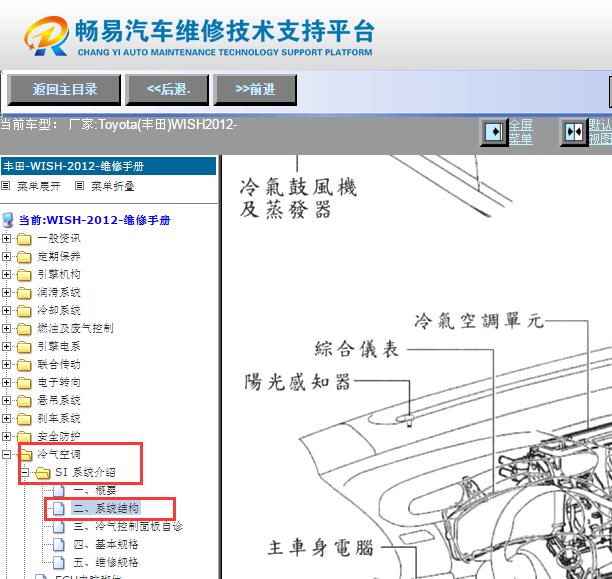Open the 四、基本规格 document
The width and height of the screenshot is (612, 579).
point(106,544)
